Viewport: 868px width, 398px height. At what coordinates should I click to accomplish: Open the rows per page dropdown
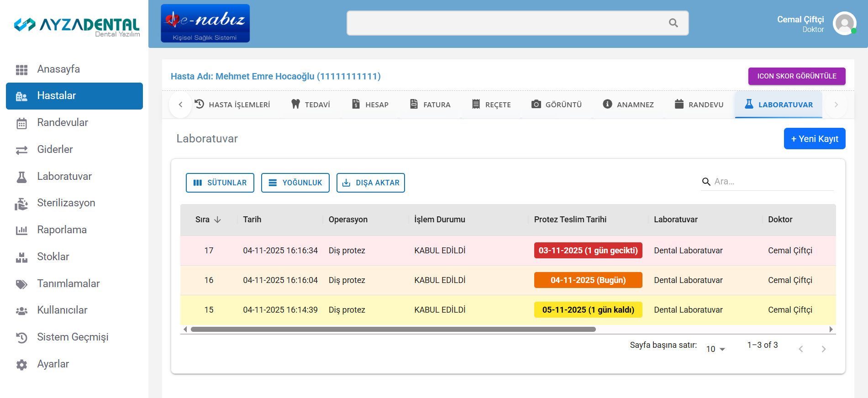click(x=715, y=349)
